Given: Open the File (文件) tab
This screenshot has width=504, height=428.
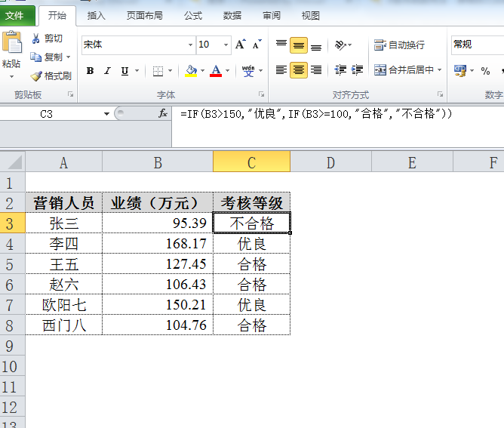Looking at the screenshot, I should coord(17,15).
